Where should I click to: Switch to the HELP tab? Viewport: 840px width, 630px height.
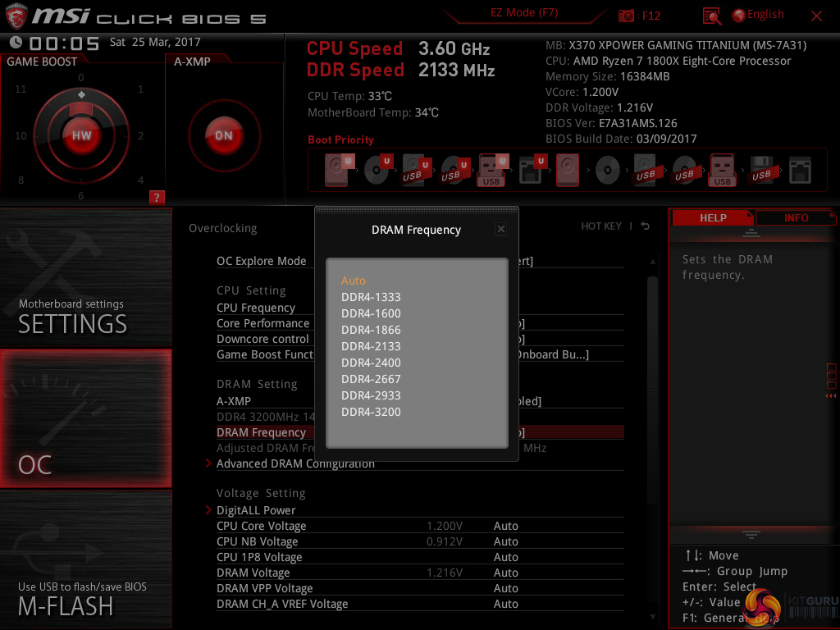[x=713, y=218]
